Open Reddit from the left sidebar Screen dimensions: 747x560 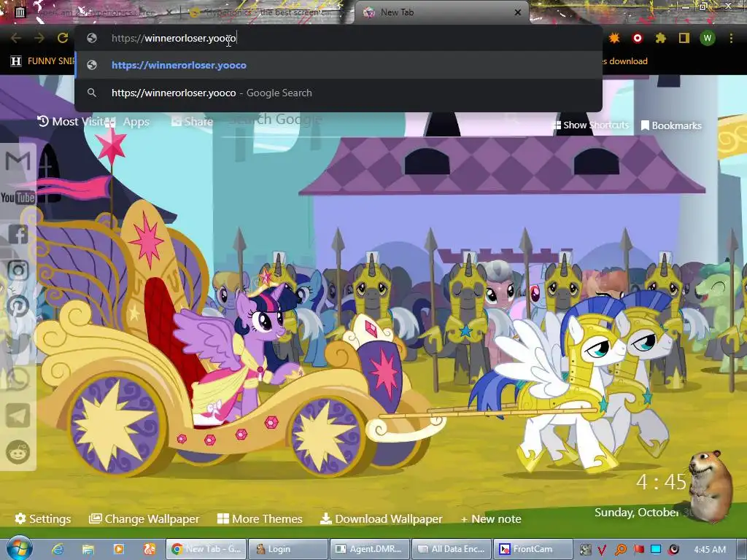point(18,452)
